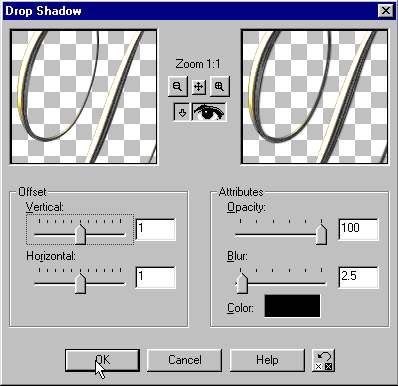Viewport: 398px width, 386px height.
Task: Click the Horizontal offset value field
Action: pos(155,277)
